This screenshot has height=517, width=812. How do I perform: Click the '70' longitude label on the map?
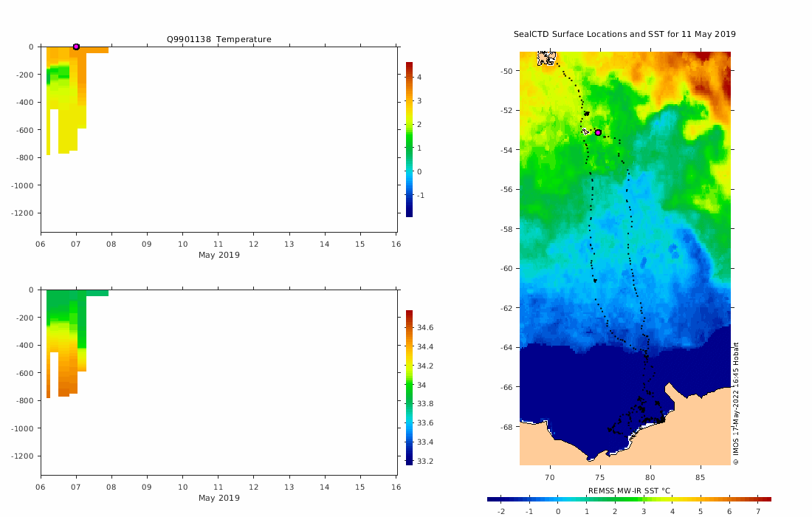(549, 478)
